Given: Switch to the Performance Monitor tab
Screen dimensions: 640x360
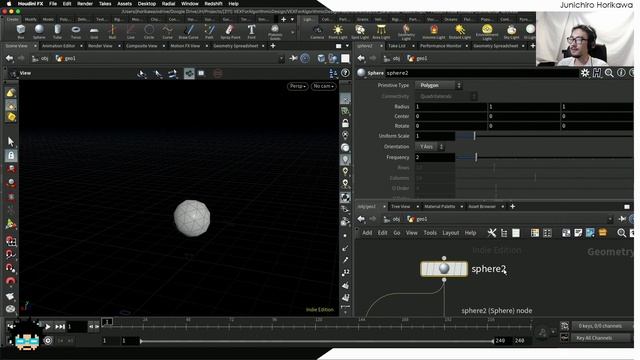Looking at the screenshot, I should (440, 46).
